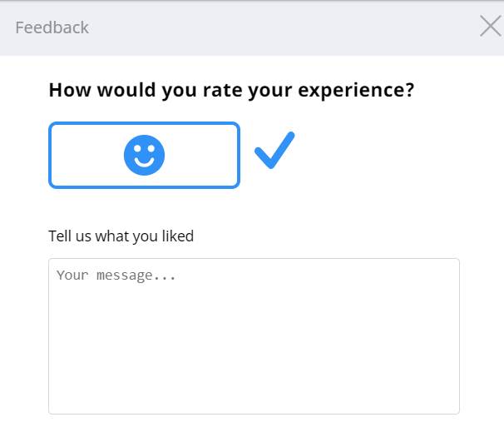The width and height of the screenshot is (504, 422).
Task: Close the Feedback dialog with the X
Action: (x=491, y=27)
